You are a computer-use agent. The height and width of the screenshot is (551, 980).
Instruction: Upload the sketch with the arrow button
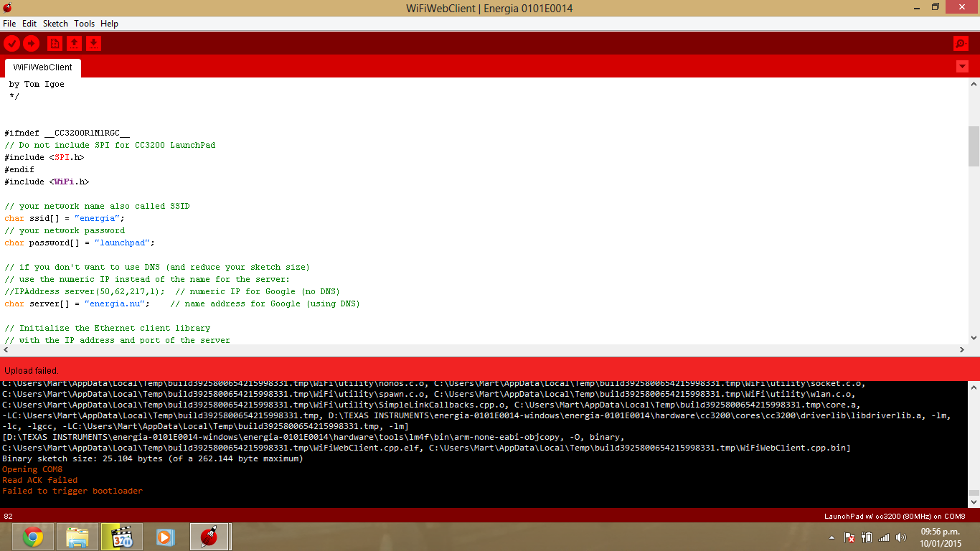(32, 44)
